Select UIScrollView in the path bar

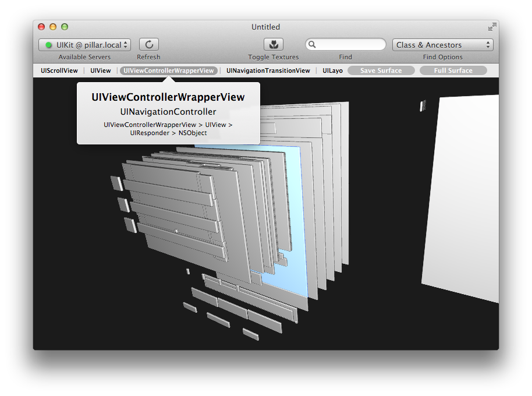[59, 70]
